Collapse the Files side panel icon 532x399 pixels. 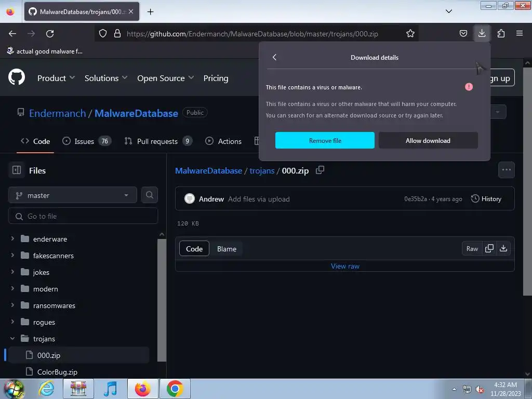point(17,170)
